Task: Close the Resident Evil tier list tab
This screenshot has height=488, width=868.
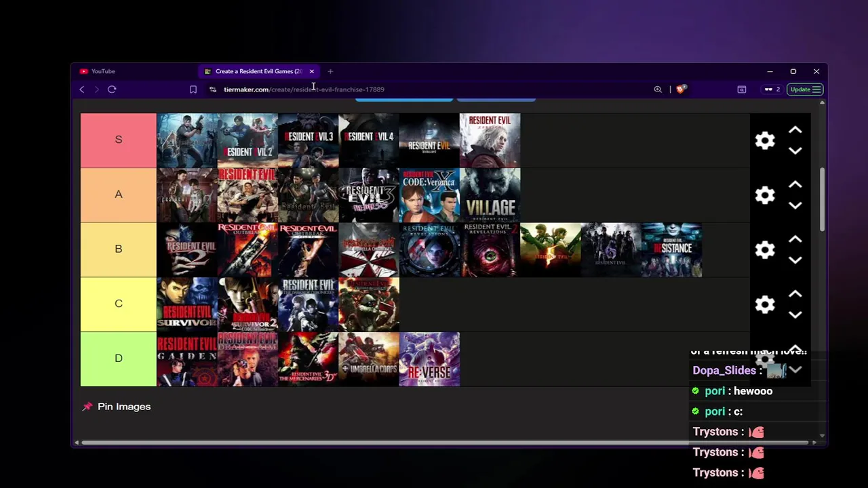Action: pos(312,71)
